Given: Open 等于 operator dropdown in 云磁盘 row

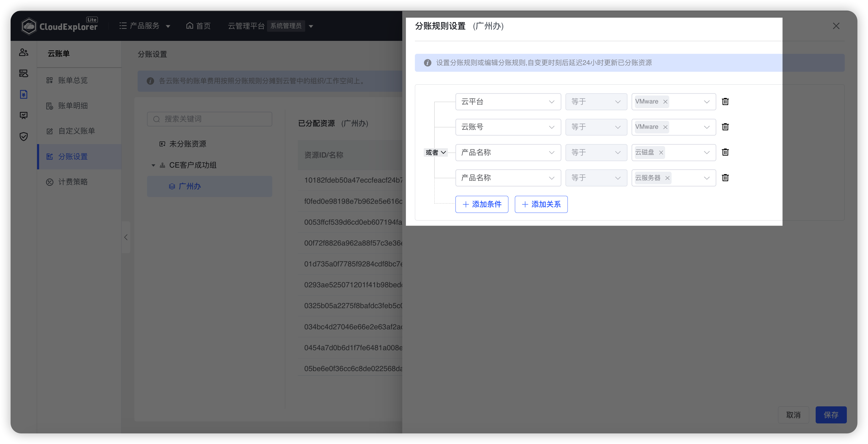Looking at the screenshot, I should [x=596, y=152].
